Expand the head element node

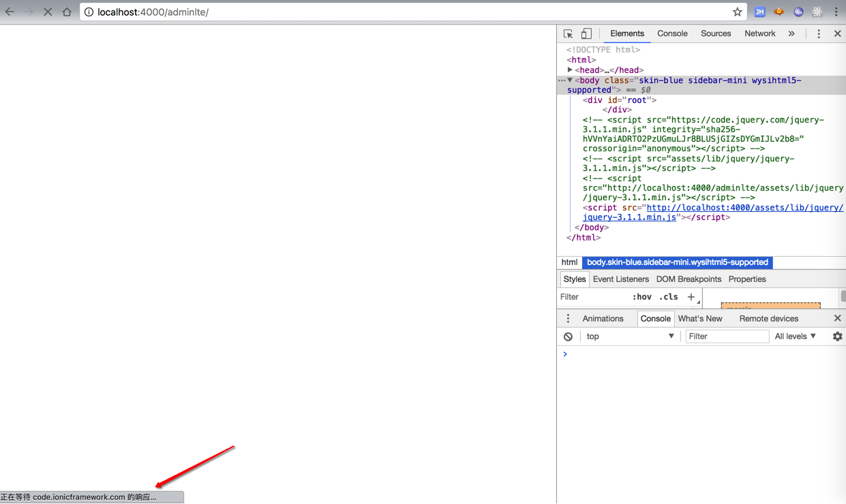pyautogui.click(x=570, y=70)
